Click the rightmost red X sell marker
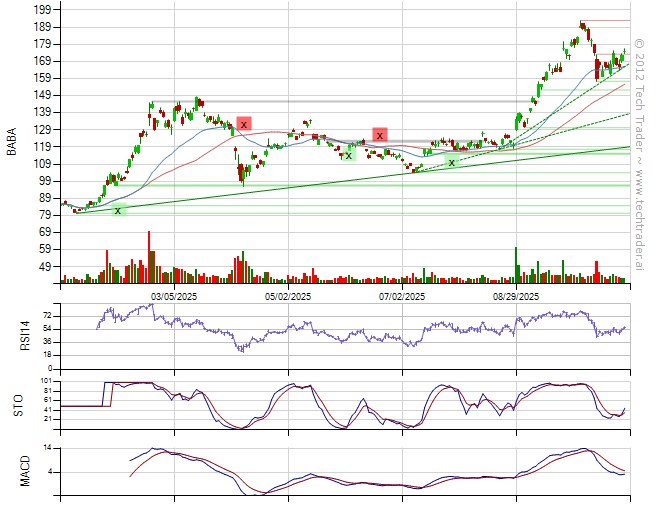The height and width of the screenshot is (514, 657). tap(379, 135)
